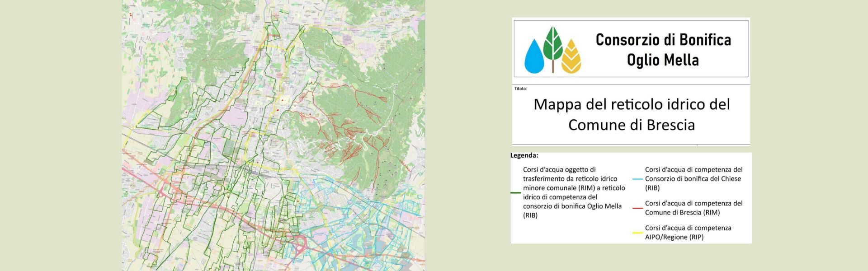Click the yellow wheat ear logo icon
Viewport: 868px width, 271px height.
pos(571,57)
